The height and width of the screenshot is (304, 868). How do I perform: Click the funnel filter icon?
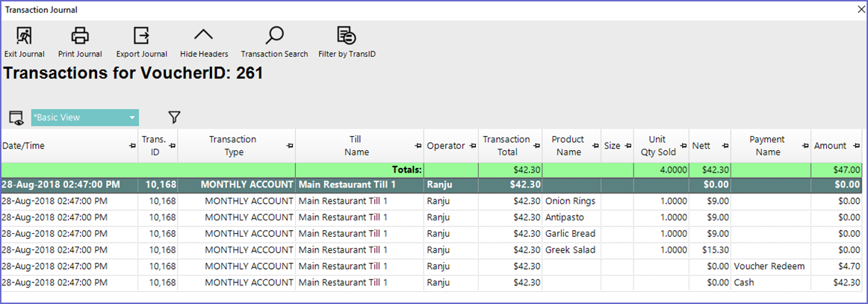[x=174, y=117]
